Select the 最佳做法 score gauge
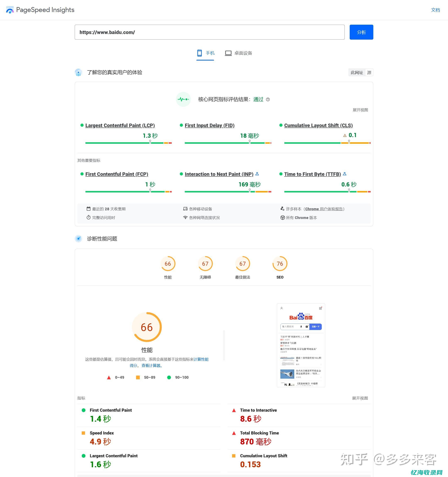This screenshot has height=477, width=448. [x=243, y=264]
